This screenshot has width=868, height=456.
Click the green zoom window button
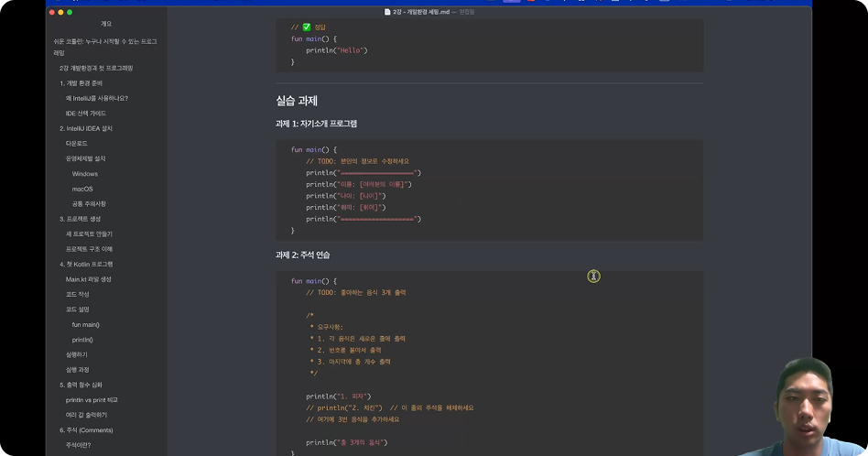coord(70,12)
